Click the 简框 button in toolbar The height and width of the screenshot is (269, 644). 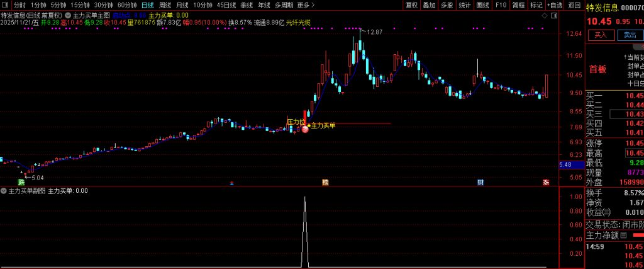(519, 5)
